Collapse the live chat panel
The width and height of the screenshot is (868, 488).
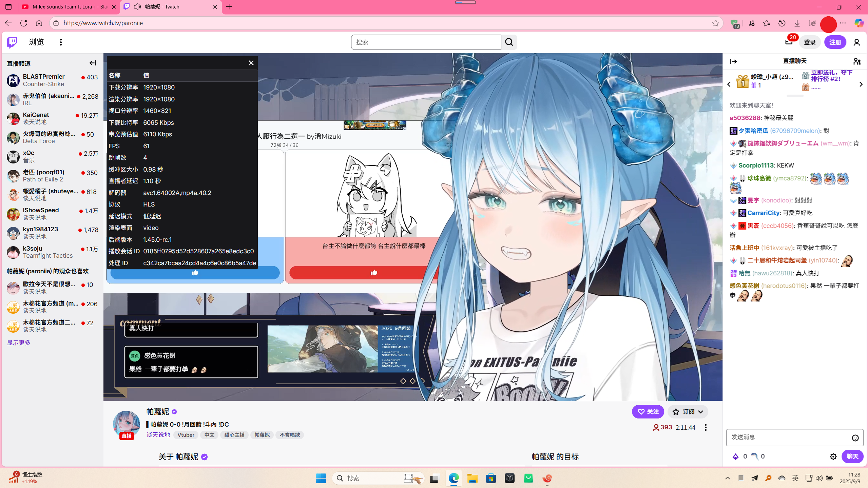[733, 61]
